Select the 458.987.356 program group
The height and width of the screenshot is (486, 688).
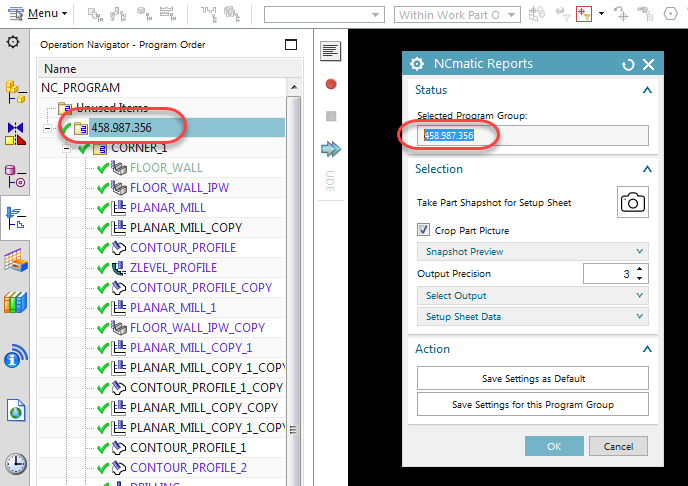pos(122,128)
